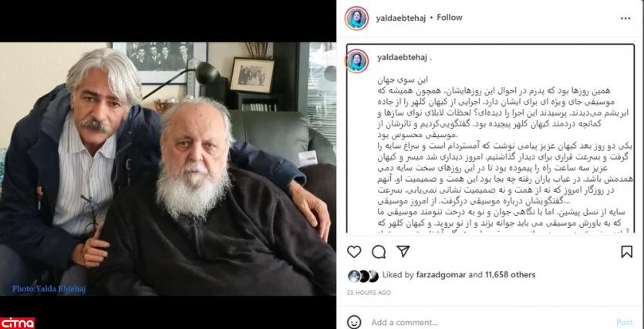644x329 pixels.
Task: Open the yaldaebtehaj profile picture in the header
Action: (x=356, y=18)
